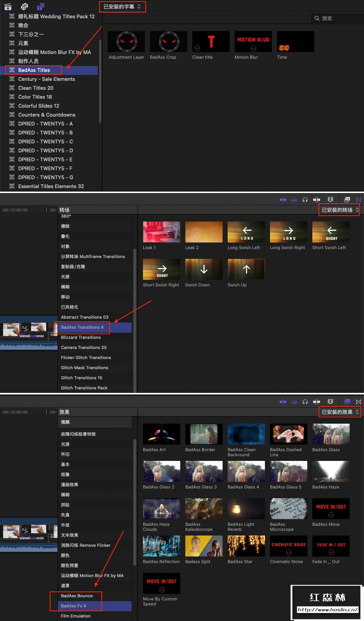Image resolution: width=364 pixels, height=621 pixels.
Task: Click highlighted Effects browser icon above 已安装的效果
Action: point(347,402)
